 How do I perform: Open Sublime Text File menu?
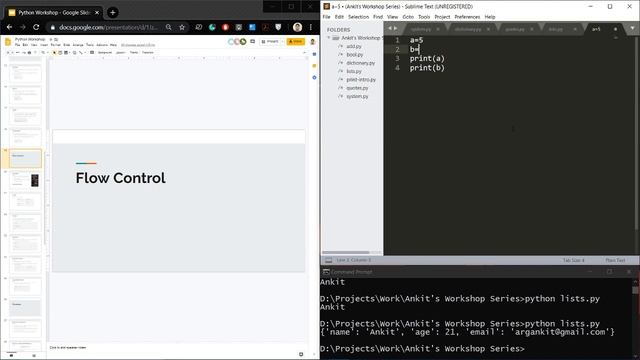[327, 17]
